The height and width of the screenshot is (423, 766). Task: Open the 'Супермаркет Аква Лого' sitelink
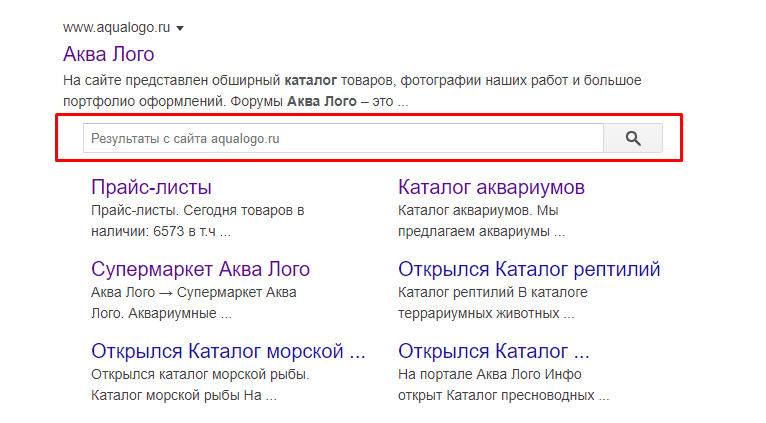coord(200,269)
